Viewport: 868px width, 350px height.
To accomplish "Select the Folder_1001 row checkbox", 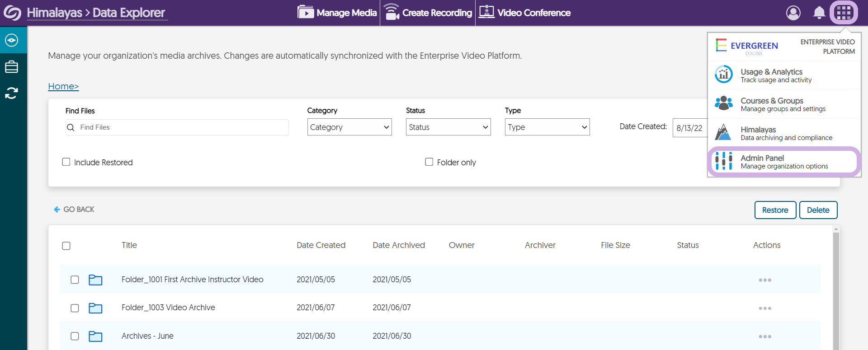I will (x=75, y=280).
